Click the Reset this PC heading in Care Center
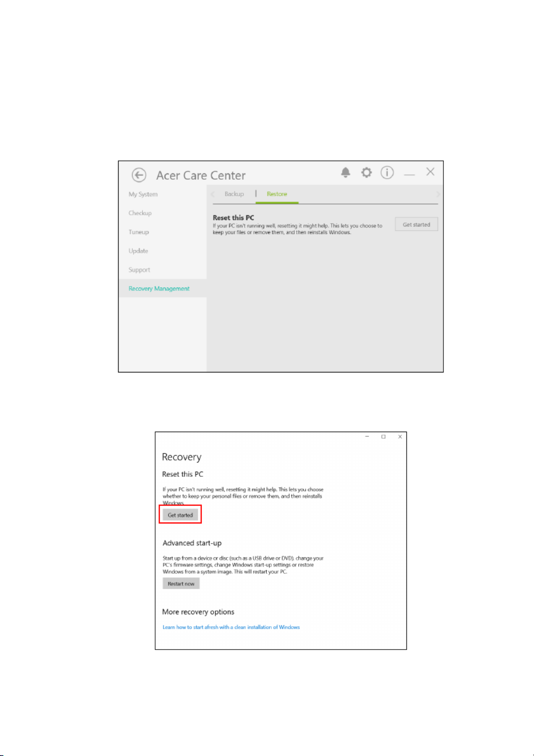Image resolution: width=534 pixels, height=756 pixels. pos(233,218)
